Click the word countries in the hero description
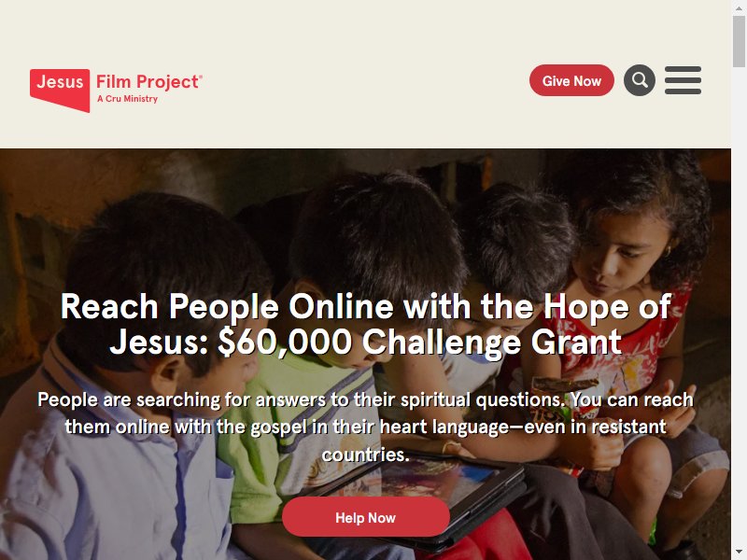The width and height of the screenshot is (747, 560). 365,455
